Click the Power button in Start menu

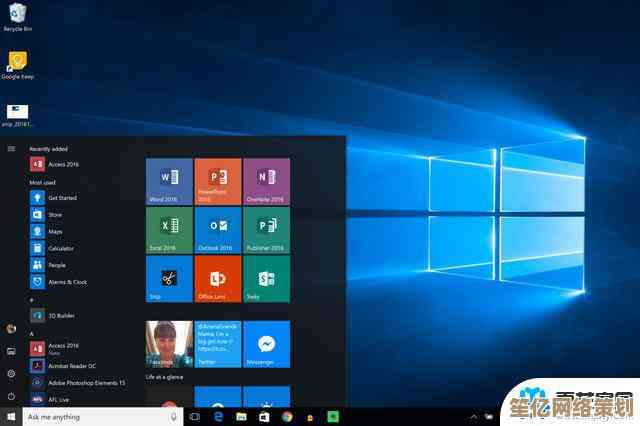pyautogui.click(x=11, y=396)
